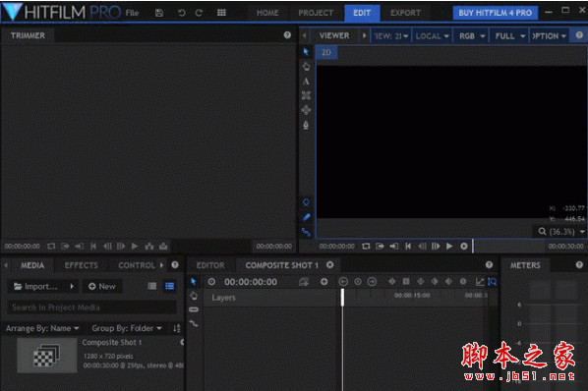This screenshot has width=588, height=391.
Task: Toggle the 2D view mode button
Action: [326, 52]
